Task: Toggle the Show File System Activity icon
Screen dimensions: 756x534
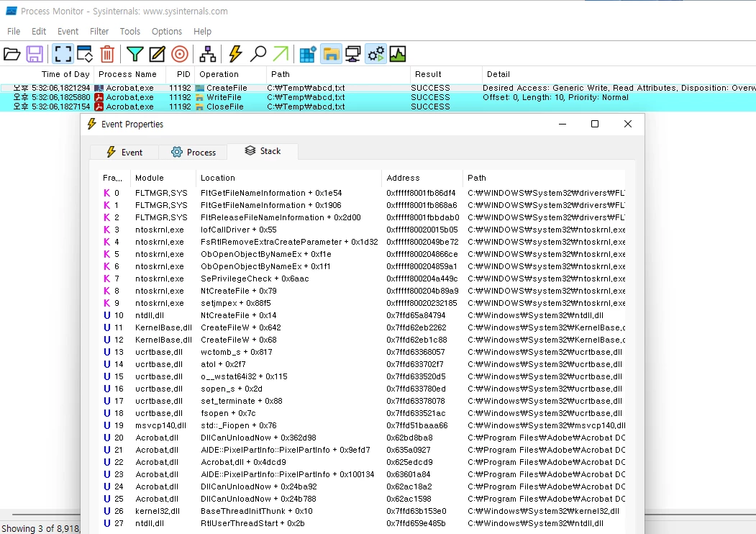Action: pos(331,54)
